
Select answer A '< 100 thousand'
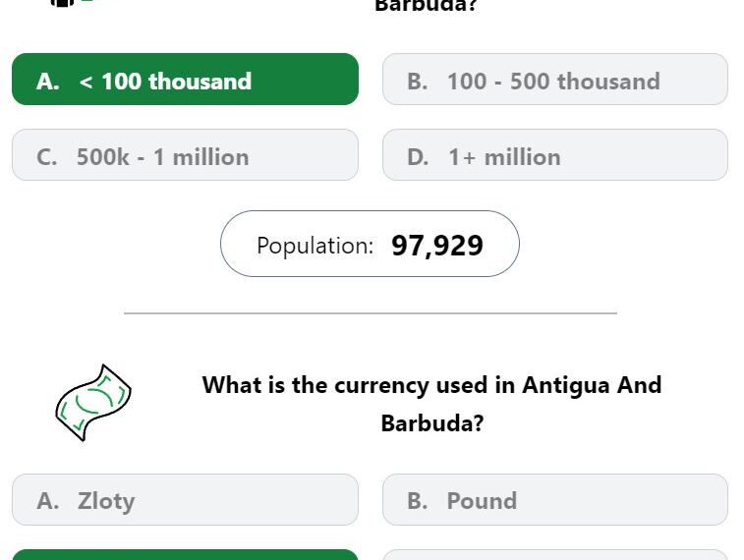coord(185,80)
